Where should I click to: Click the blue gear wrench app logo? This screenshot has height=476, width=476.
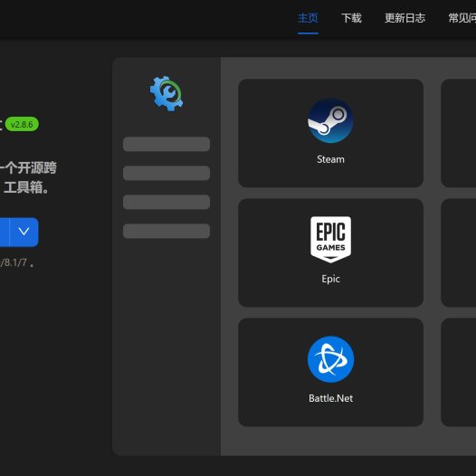[x=167, y=93]
